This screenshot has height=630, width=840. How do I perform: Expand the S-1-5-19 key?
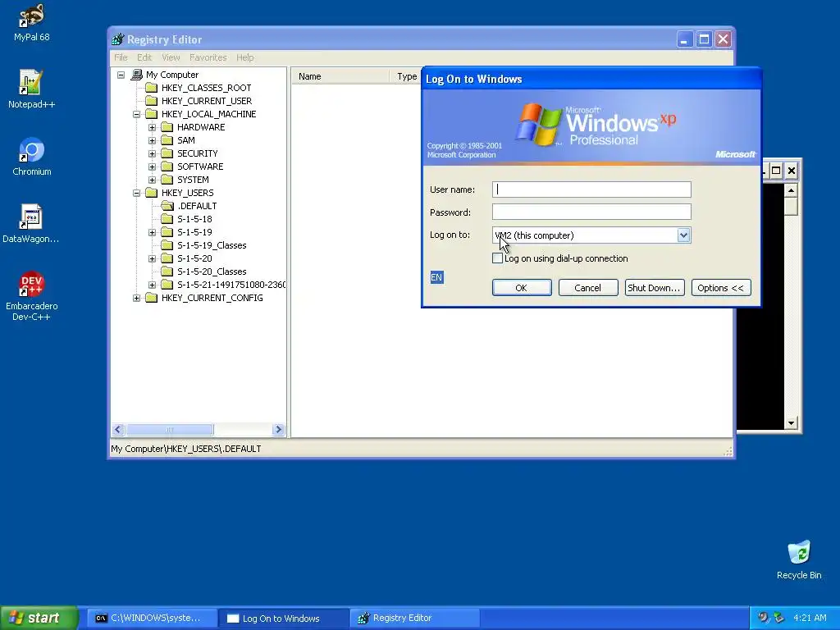(x=152, y=232)
